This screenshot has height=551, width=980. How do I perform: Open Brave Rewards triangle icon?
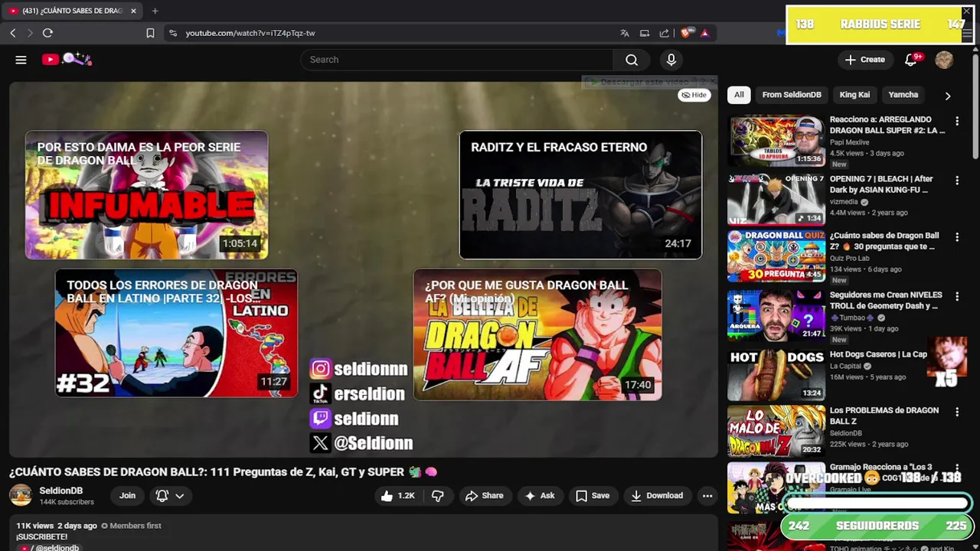point(704,33)
